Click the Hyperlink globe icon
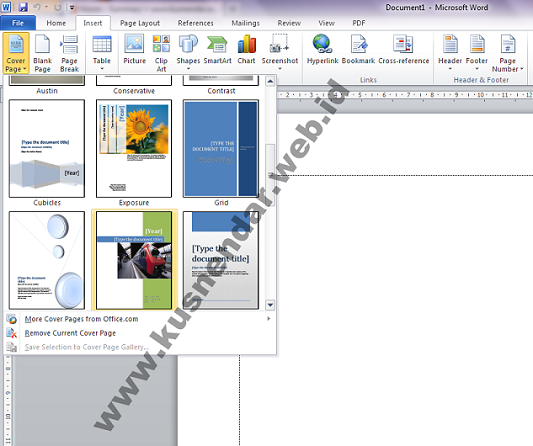The height and width of the screenshot is (446, 533). [322, 44]
